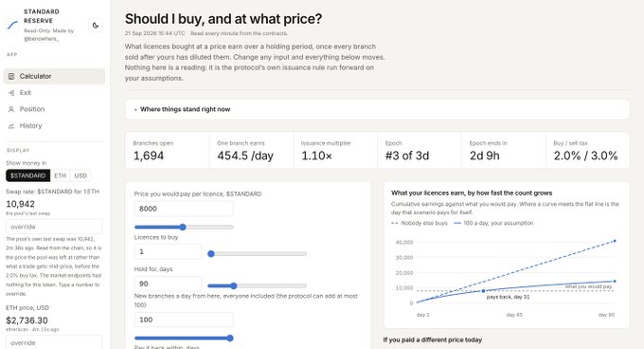Click the Buy / sell tax 2.0% / 3.0%
This screenshot has height=349, width=644.
pos(585,156)
